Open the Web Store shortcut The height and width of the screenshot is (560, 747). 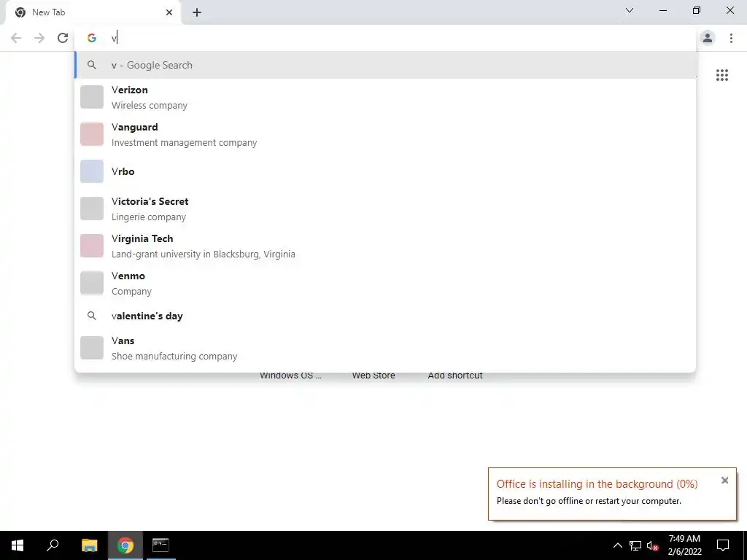tap(373, 376)
